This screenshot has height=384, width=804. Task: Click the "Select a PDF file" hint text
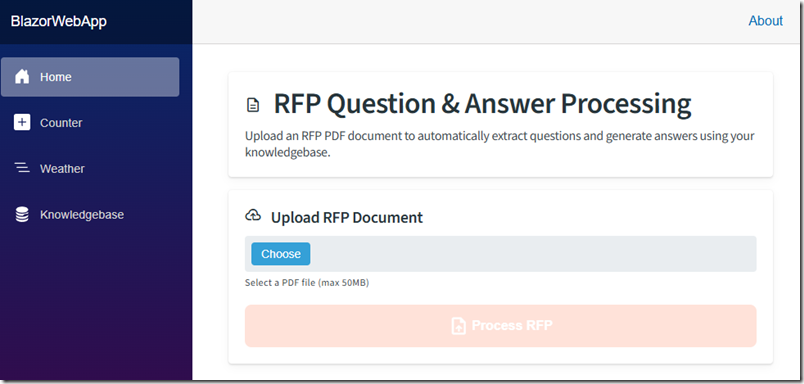tap(307, 282)
